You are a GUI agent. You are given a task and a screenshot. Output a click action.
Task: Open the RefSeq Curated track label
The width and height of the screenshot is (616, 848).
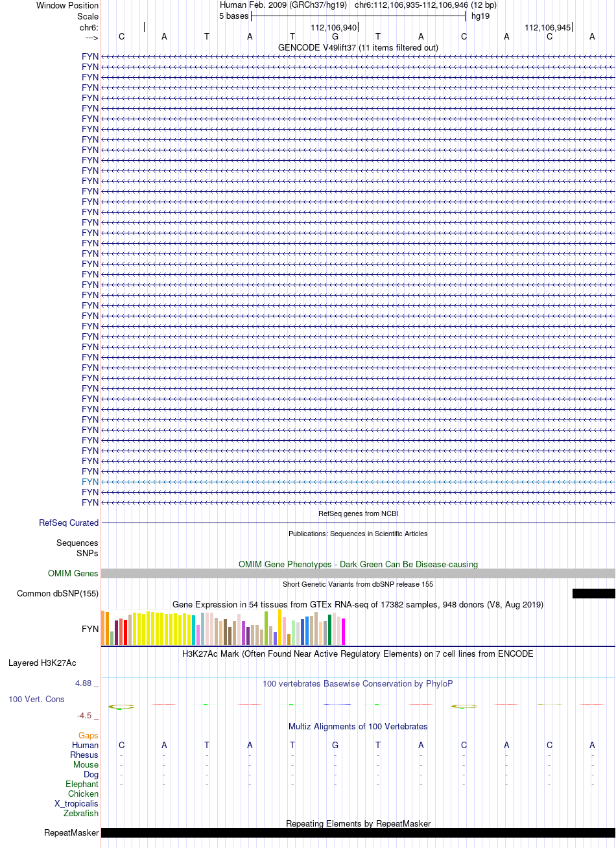click(x=69, y=523)
